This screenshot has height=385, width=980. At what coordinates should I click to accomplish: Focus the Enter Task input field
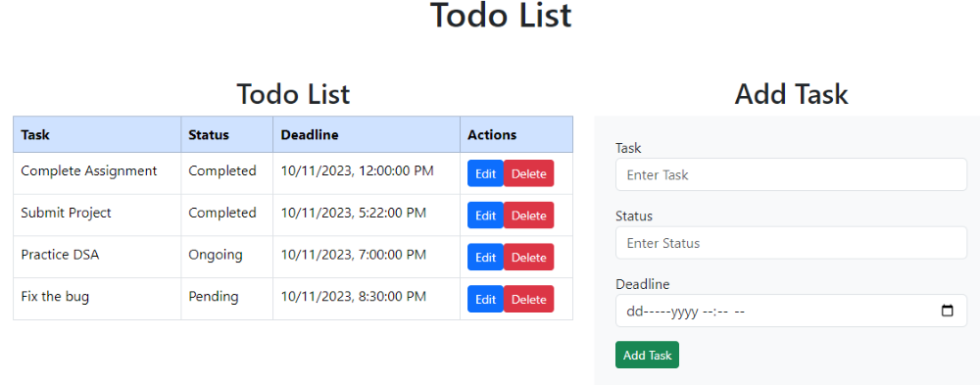(791, 174)
